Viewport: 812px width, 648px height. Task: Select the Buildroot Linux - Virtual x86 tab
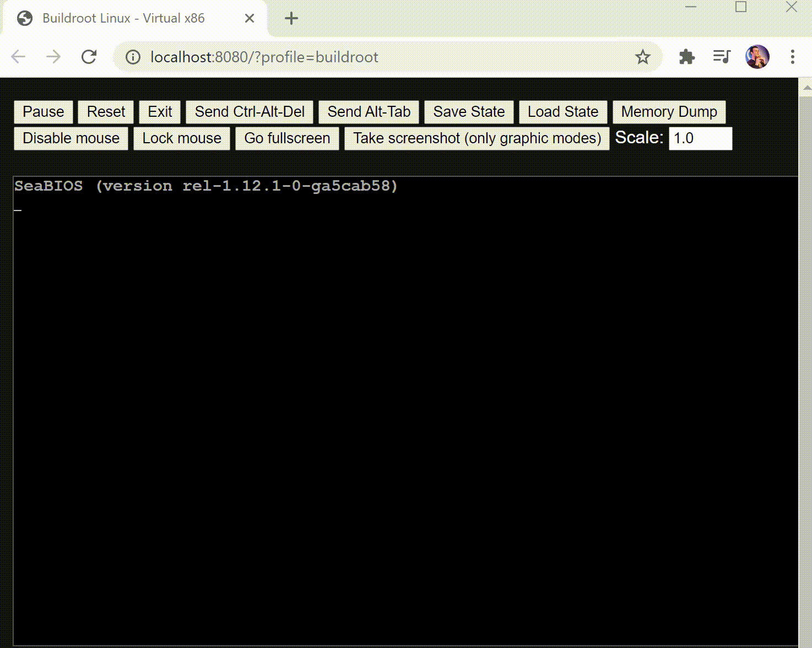[x=123, y=18]
